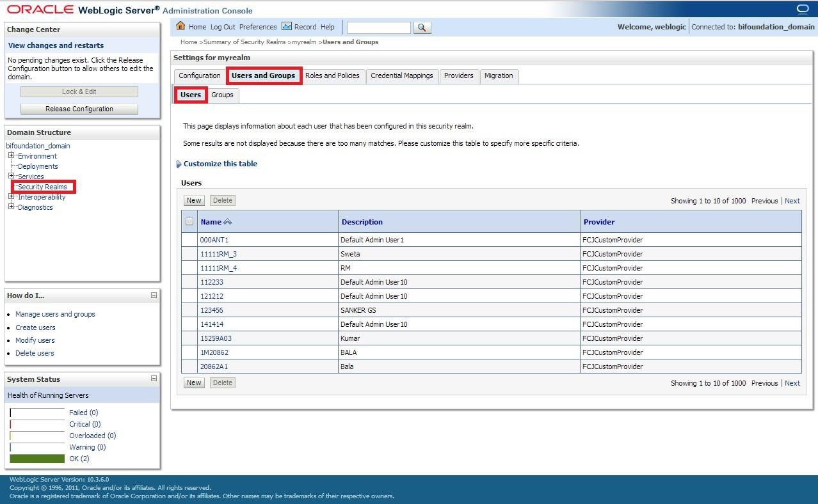Expand the Interoperability tree node

[11, 196]
